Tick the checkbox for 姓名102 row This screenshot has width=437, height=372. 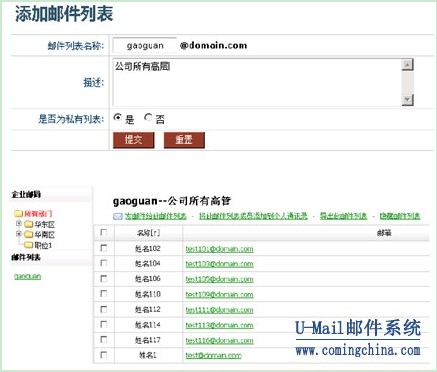point(104,248)
